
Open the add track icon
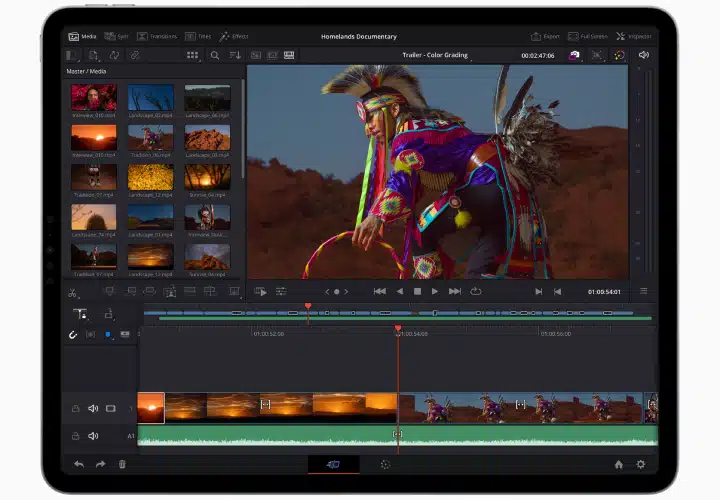point(109,314)
